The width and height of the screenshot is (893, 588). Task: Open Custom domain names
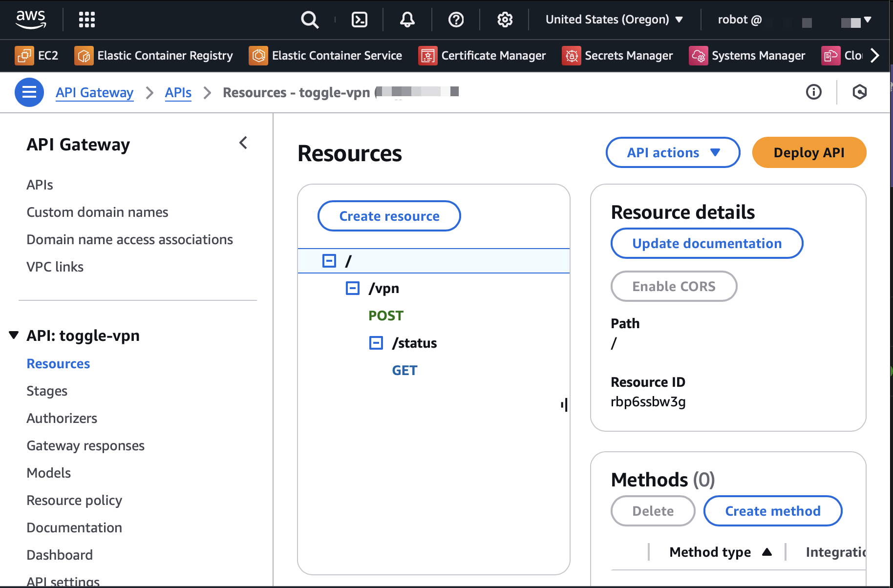[x=97, y=212]
